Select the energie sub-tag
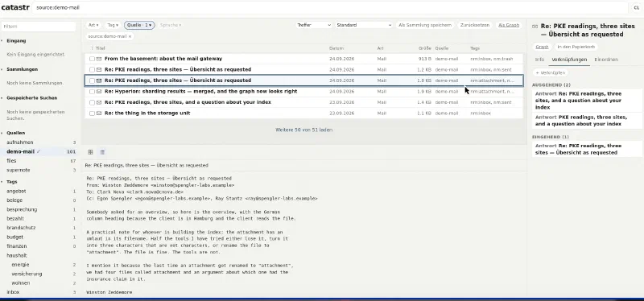644x301 pixels. tap(39, 265)
